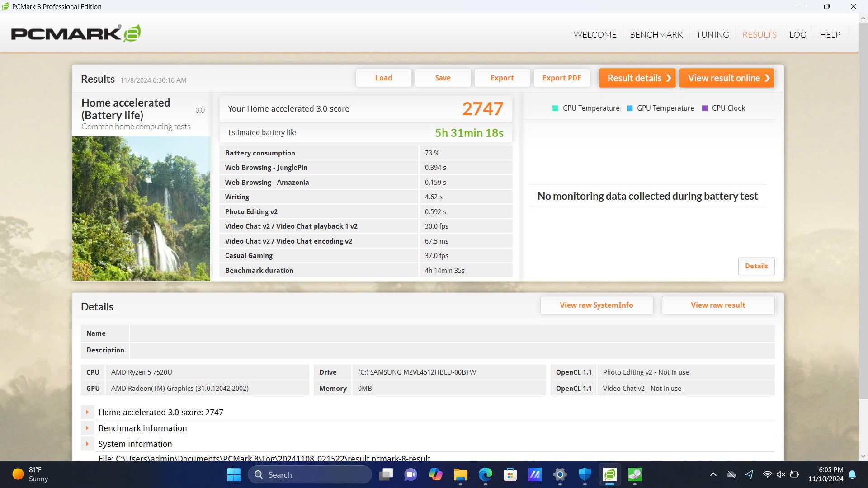The image size is (868, 488).
Task: Click the waterfall benchmark thumbnail
Action: point(141,208)
